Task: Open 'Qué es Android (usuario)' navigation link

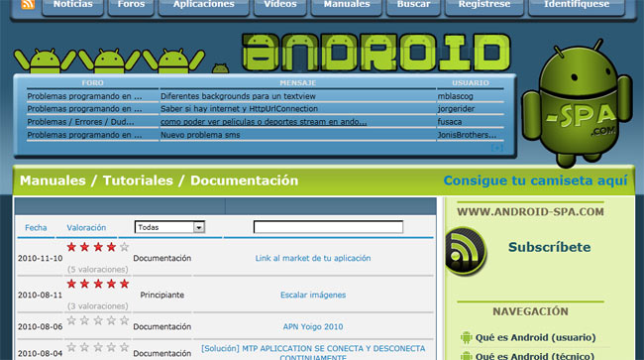Action: [x=536, y=337]
